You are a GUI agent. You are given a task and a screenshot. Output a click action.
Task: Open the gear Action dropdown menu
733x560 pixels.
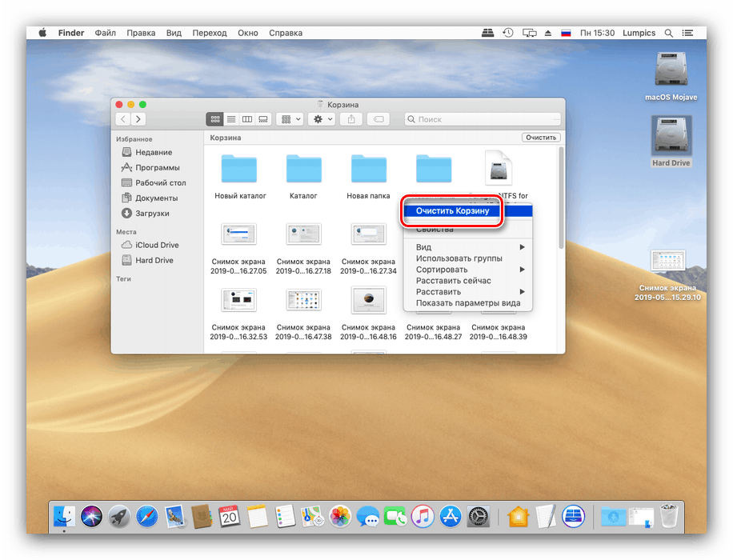coord(321,119)
